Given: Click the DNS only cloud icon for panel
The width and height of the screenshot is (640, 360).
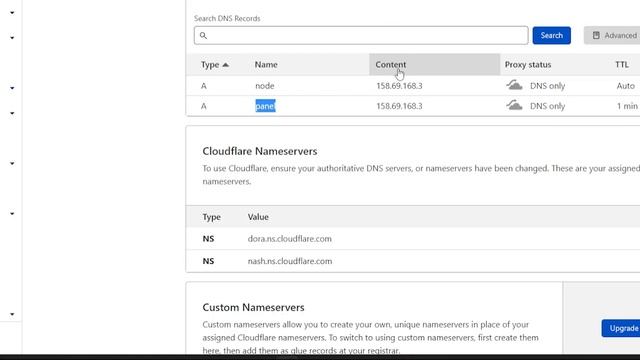Looking at the screenshot, I should click(x=514, y=105).
